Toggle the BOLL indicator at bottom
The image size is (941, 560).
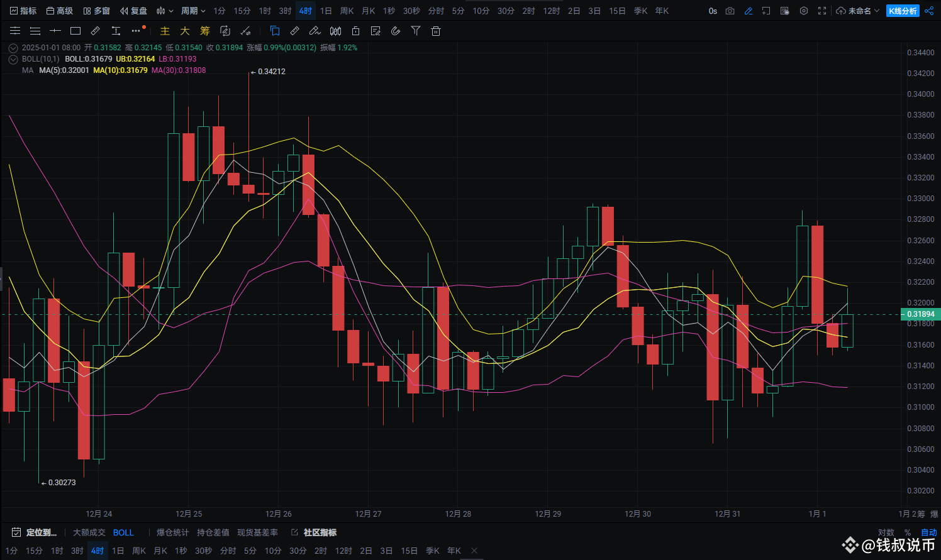[x=123, y=532]
